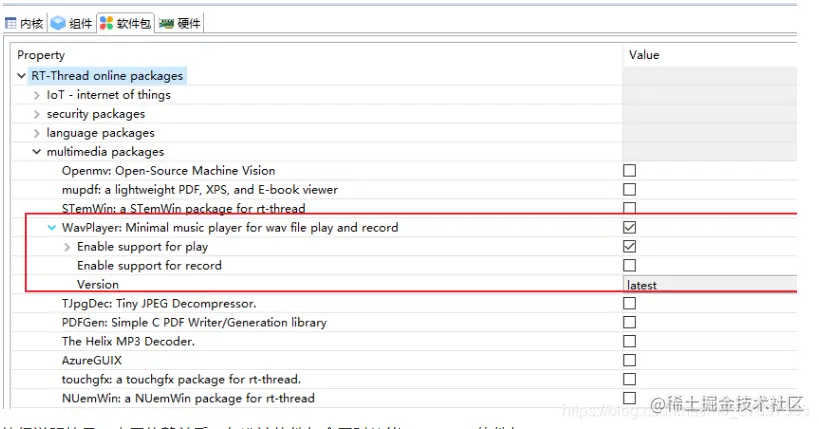Click the kernel (内核) tab icon
This screenshot has width=819, height=429.
[10, 23]
